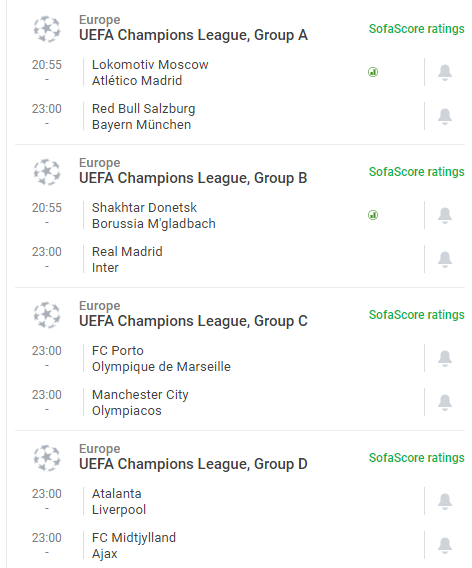Click statistics icon on Shakhtar Donetsk match

[x=373, y=215]
